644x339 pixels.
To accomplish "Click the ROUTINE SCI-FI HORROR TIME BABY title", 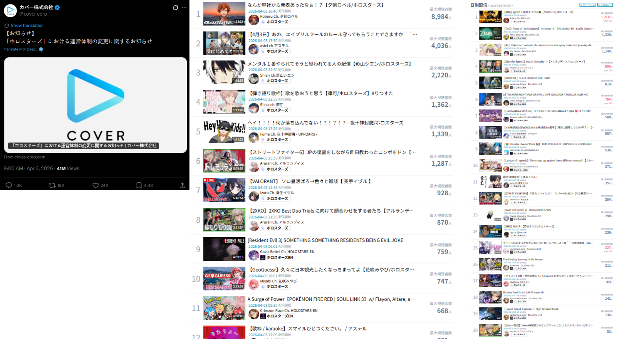I will [527, 78].
